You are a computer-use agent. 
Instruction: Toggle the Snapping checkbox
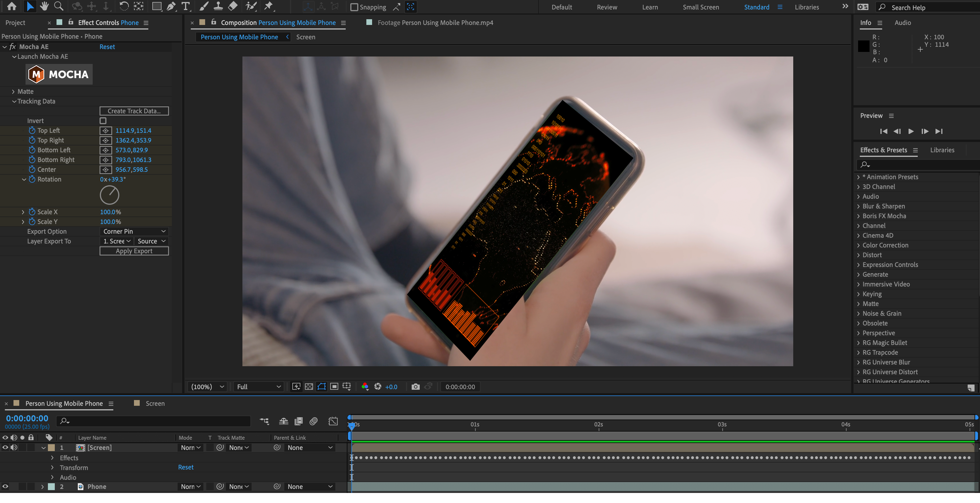(x=354, y=7)
